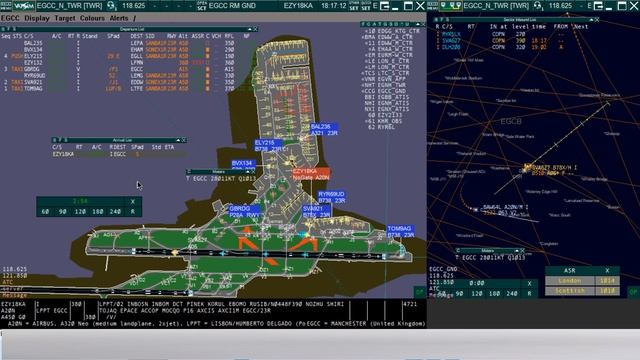The height and width of the screenshot is (360, 640).
Task: Collapse the Metars panel in right window
Action: tap(517, 251)
